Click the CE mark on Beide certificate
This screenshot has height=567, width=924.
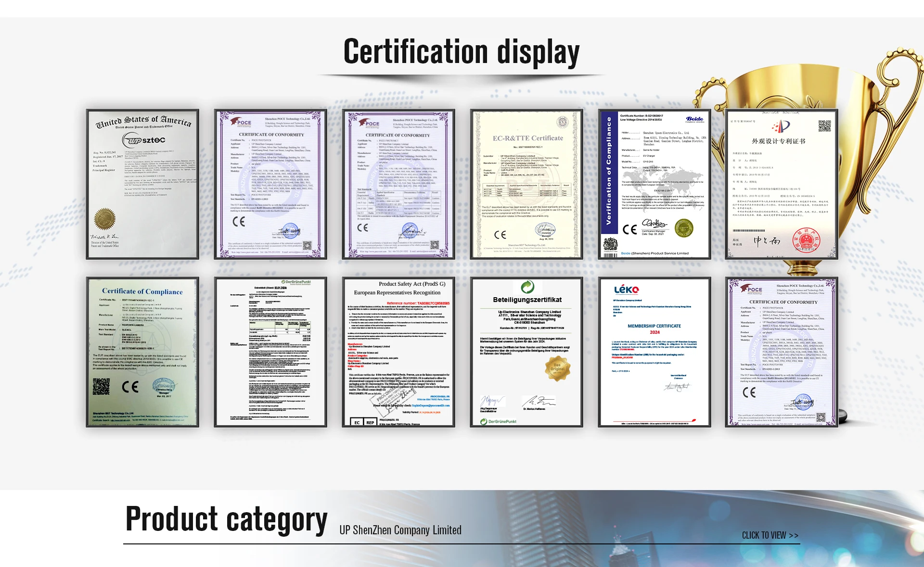[x=629, y=229]
